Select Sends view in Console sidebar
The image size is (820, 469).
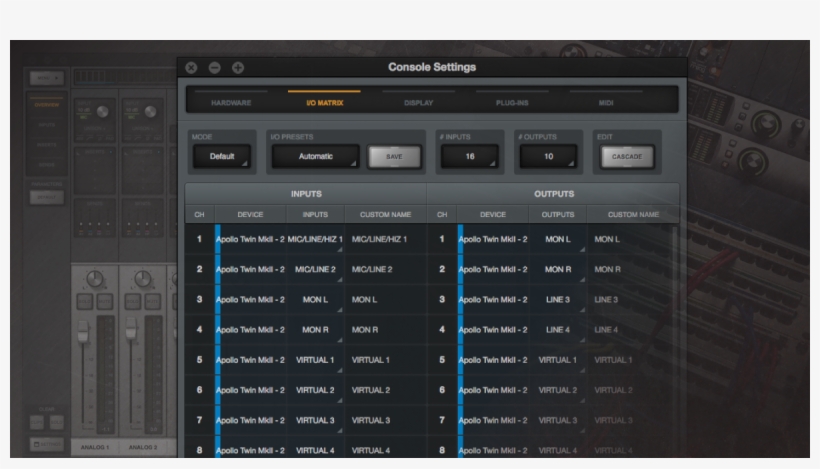pyautogui.click(x=47, y=165)
